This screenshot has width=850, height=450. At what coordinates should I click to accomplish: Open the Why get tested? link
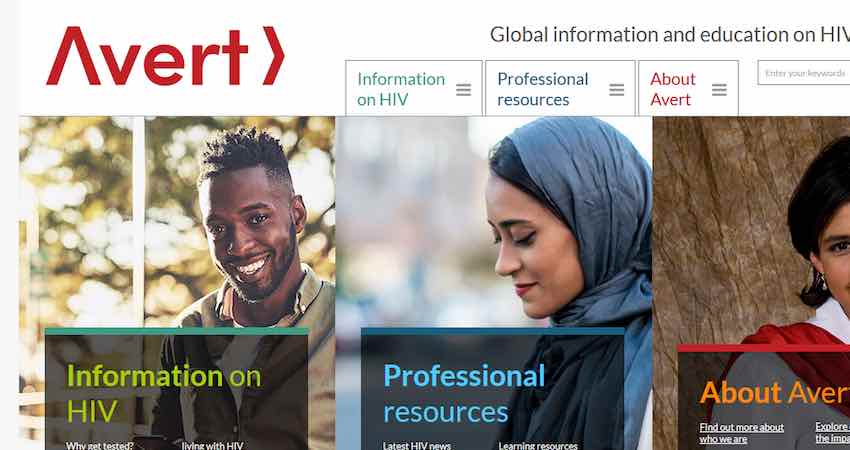pyautogui.click(x=100, y=446)
